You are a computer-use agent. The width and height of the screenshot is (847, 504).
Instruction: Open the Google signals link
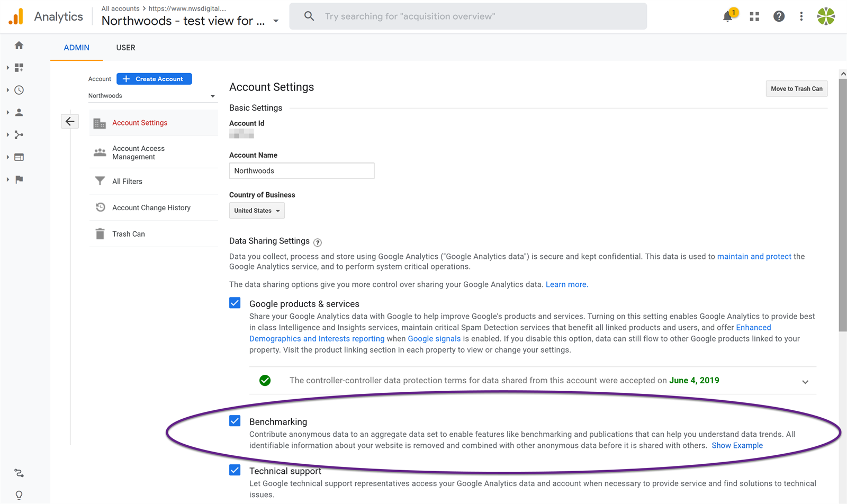coord(434,339)
